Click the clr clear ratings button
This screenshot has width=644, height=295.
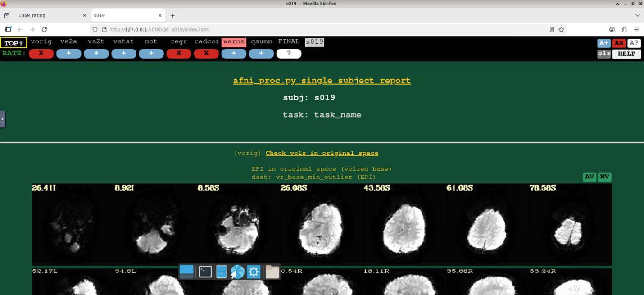[x=603, y=54]
